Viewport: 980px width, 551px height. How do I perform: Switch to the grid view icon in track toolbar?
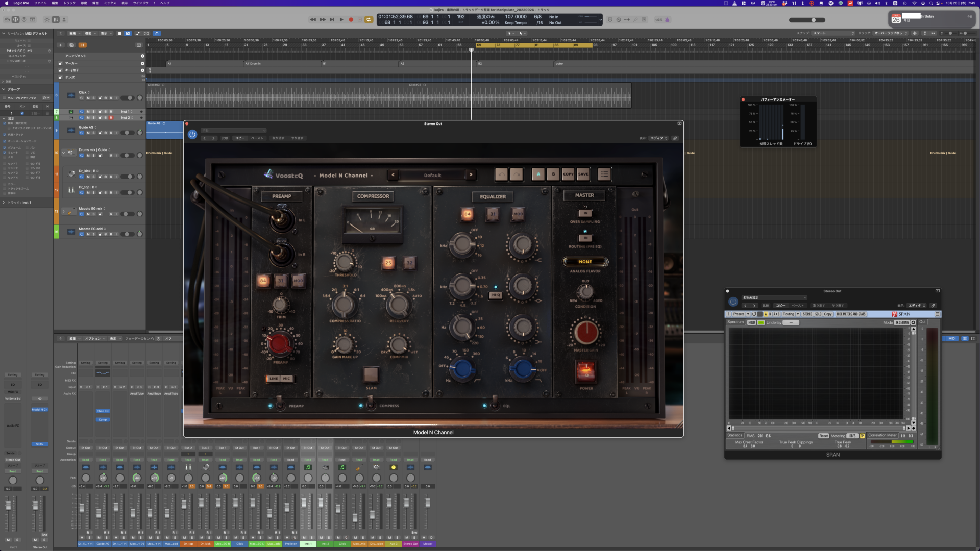[119, 33]
